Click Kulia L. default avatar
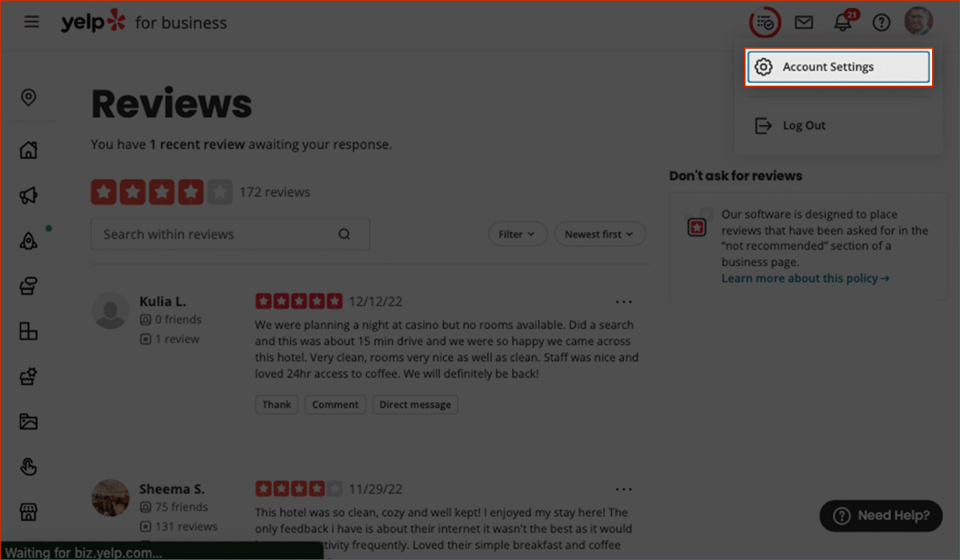 click(x=110, y=310)
